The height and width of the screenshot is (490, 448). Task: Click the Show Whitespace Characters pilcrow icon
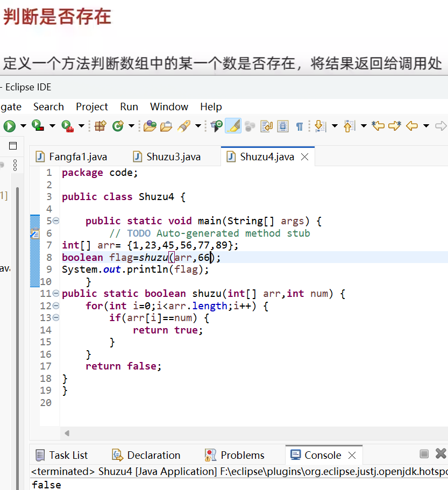click(299, 126)
